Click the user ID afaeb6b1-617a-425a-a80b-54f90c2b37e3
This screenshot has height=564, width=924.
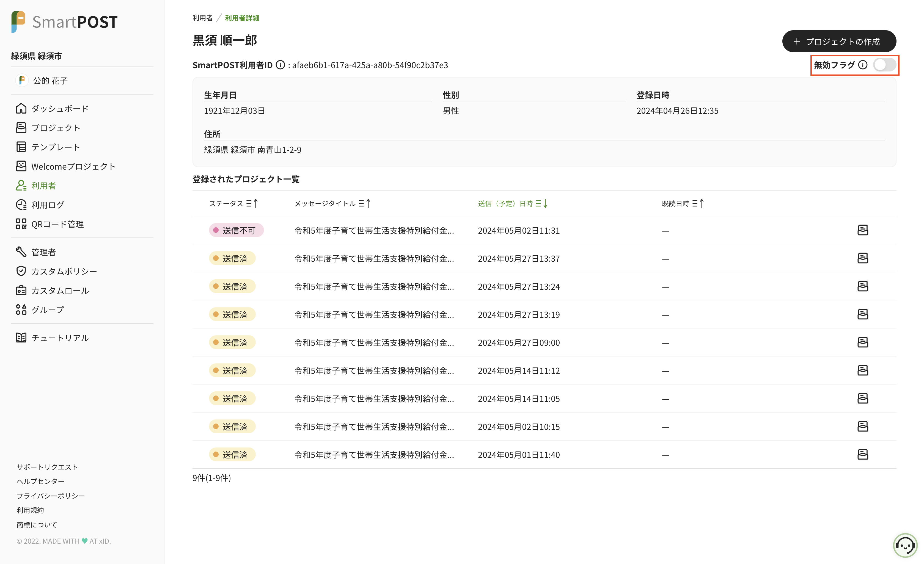370,65
